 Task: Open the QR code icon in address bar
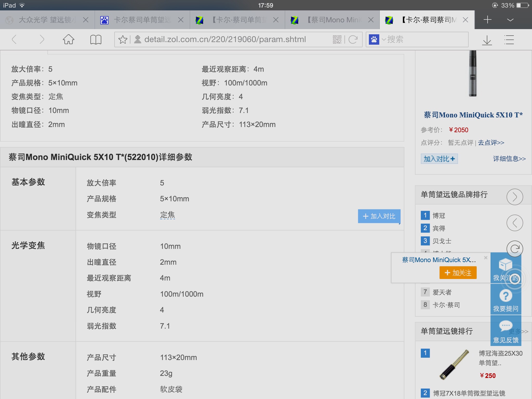[337, 39]
